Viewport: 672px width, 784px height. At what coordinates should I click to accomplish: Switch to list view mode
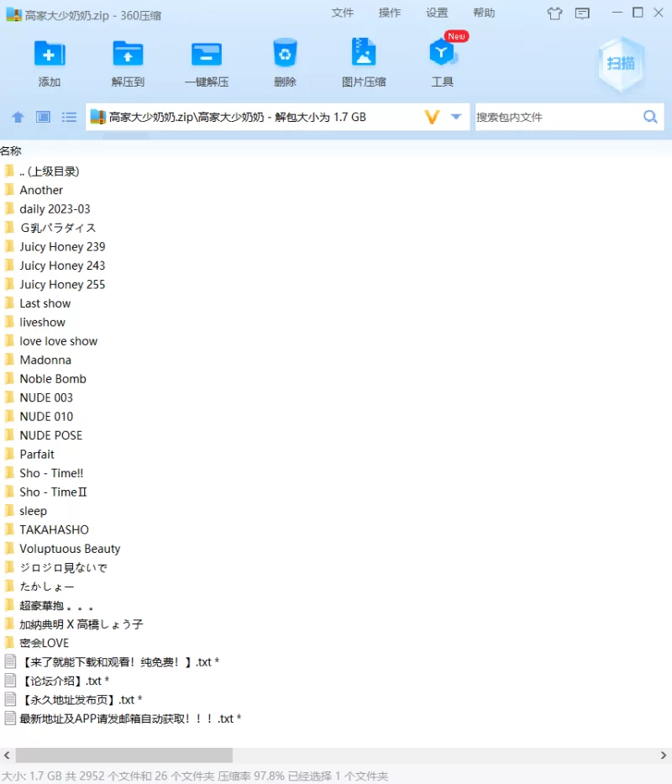click(69, 117)
